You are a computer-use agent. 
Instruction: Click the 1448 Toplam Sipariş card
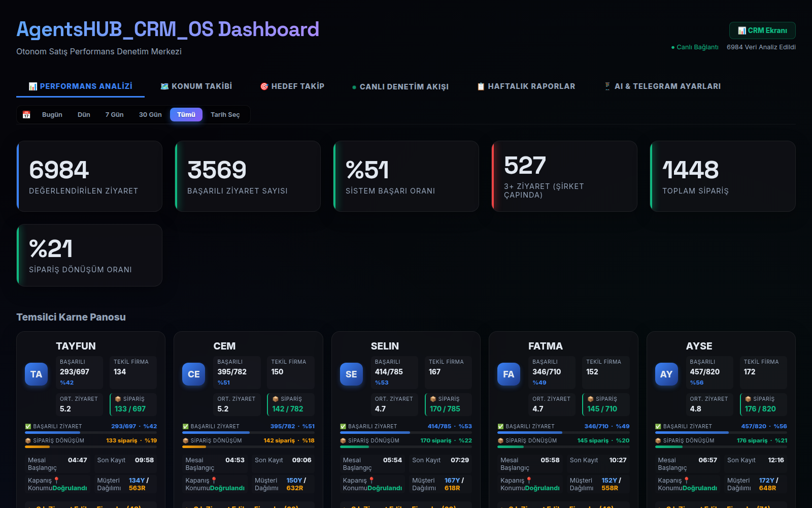[x=723, y=176]
